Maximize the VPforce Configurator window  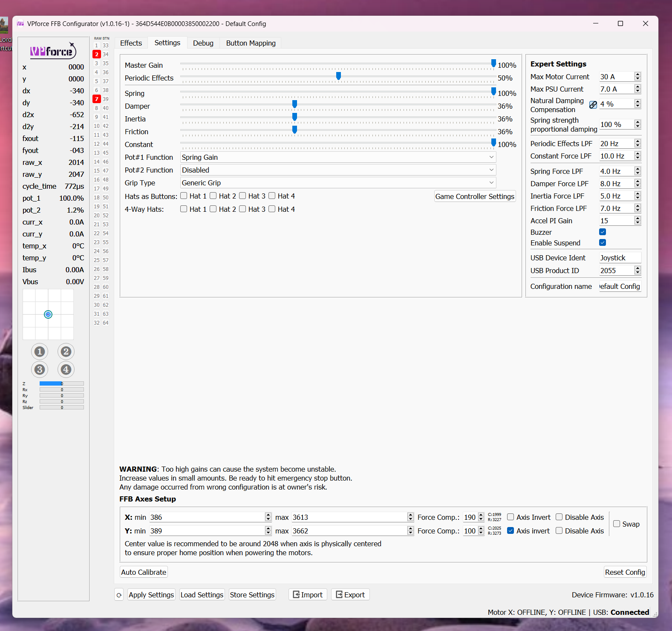pyautogui.click(x=620, y=23)
